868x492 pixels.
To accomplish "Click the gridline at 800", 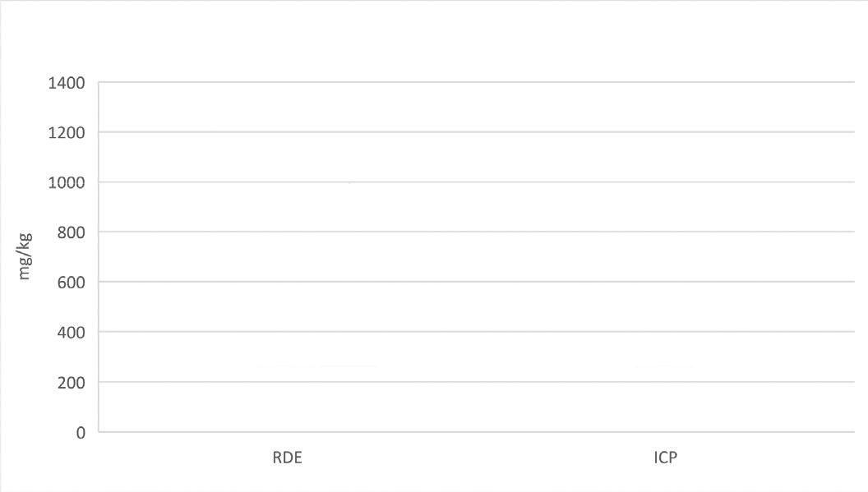I will (477, 232).
